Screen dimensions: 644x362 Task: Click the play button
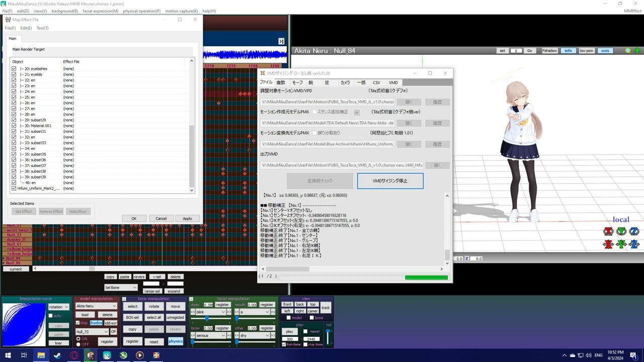(289, 331)
